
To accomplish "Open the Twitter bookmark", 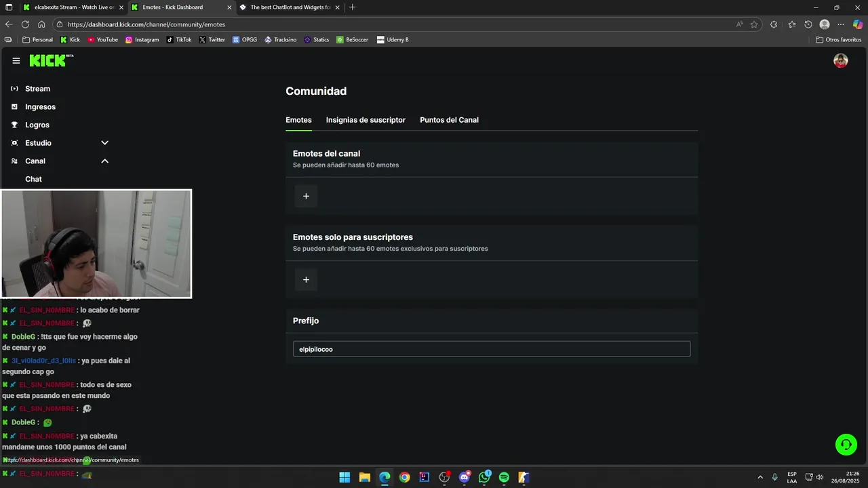I will 212,39.
